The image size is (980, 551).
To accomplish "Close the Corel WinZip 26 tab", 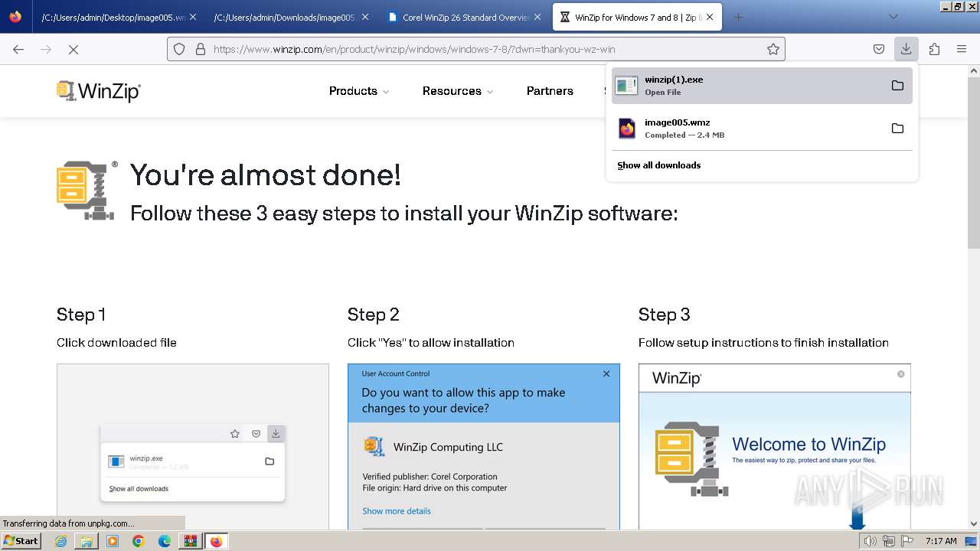I will tap(537, 17).
